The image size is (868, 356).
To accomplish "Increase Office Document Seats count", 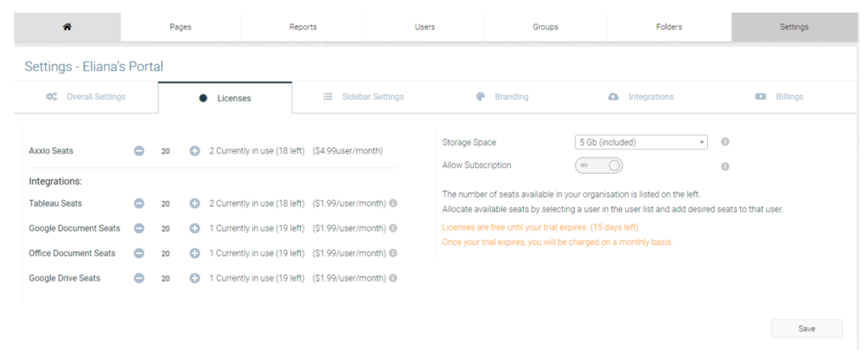I will (x=195, y=253).
